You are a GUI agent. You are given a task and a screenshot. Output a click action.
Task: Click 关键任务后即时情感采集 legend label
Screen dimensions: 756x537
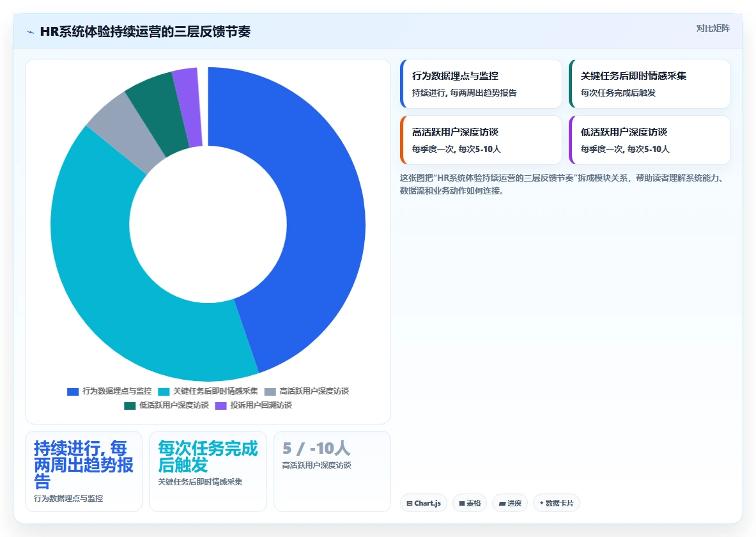[215, 391]
